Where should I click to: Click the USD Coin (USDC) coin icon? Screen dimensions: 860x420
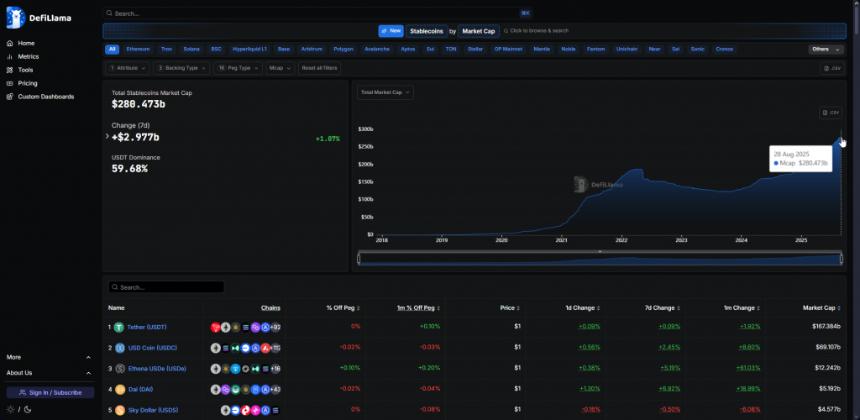pyautogui.click(x=119, y=348)
